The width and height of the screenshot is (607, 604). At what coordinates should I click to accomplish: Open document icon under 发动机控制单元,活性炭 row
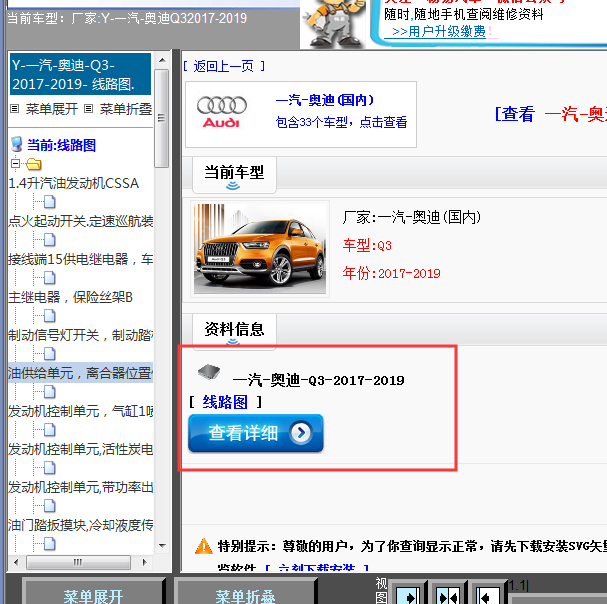click(x=50, y=468)
